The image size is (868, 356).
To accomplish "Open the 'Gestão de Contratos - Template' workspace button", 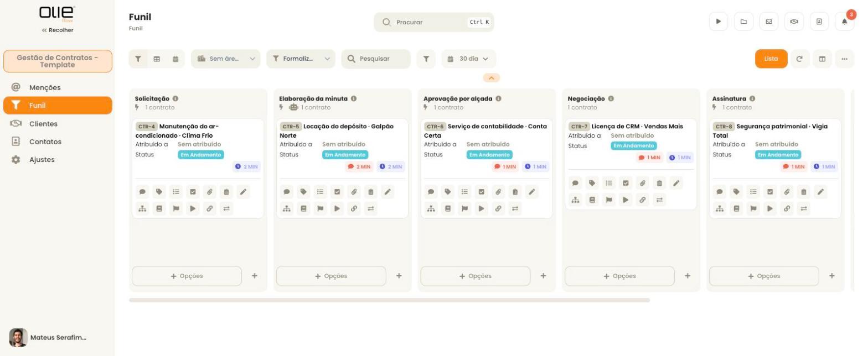I will click(58, 61).
